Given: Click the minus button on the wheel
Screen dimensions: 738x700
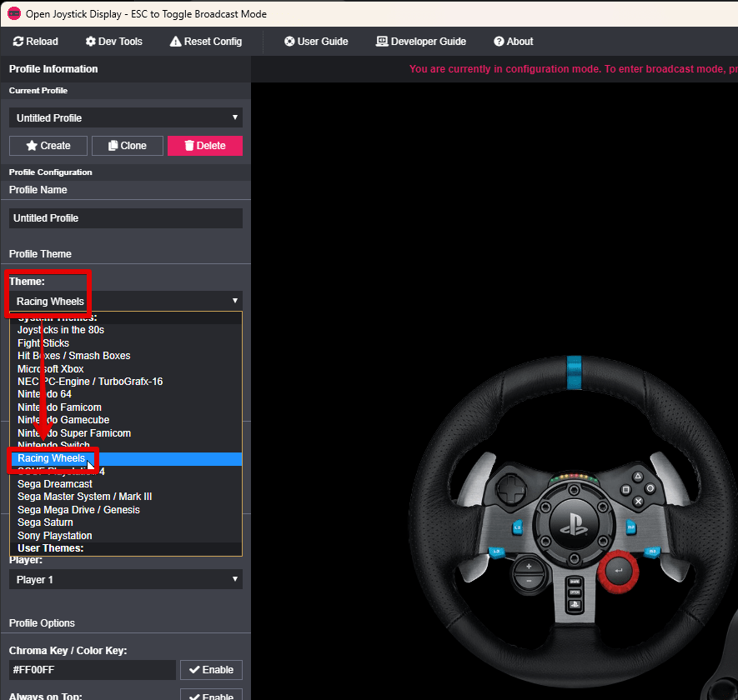Looking at the screenshot, I should pos(529,582).
